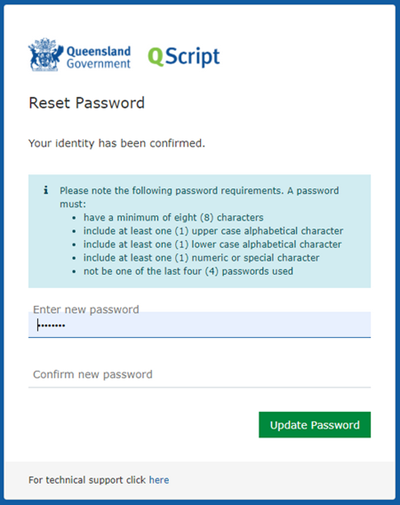Click the lower case alphabetical character requirement
Viewport: 400px width, 505px height.
point(212,244)
